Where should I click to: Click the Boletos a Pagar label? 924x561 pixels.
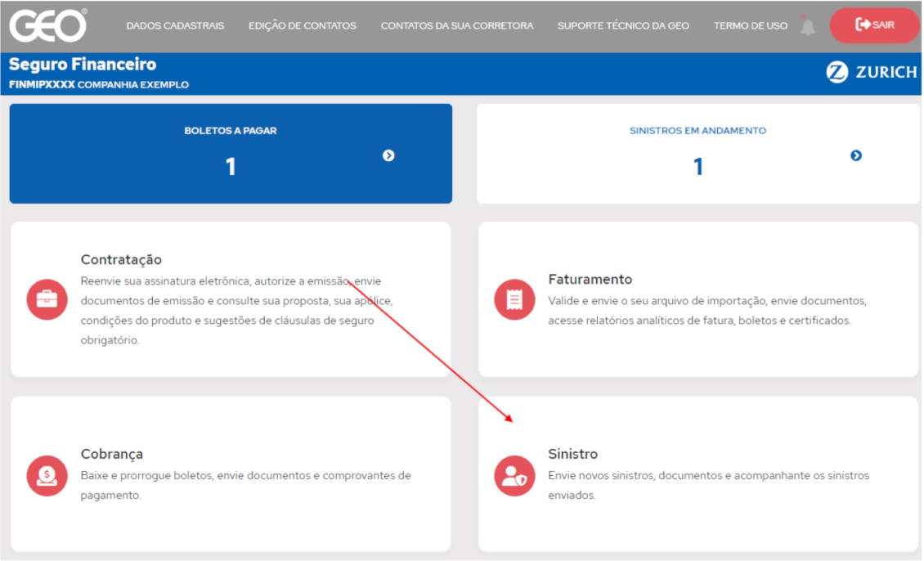(x=231, y=131)
